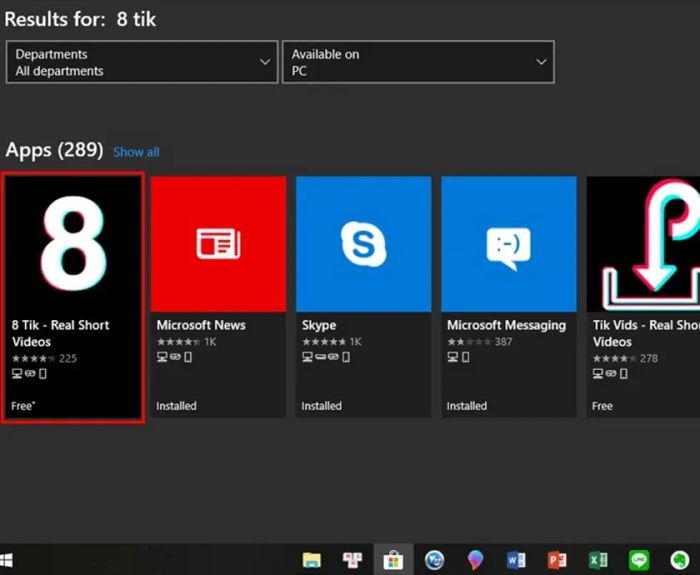Open the Departments filter dropdown
Image resolution: width=700 pixels, height=575 pixels.
[x=142, y=62]
